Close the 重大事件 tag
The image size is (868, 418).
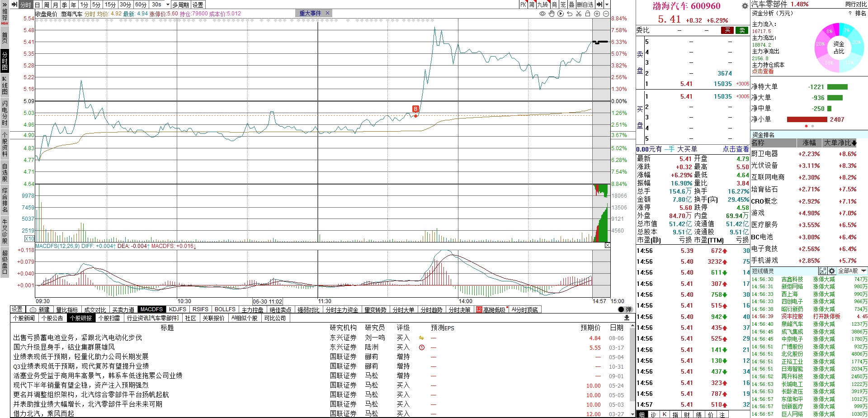328,13
